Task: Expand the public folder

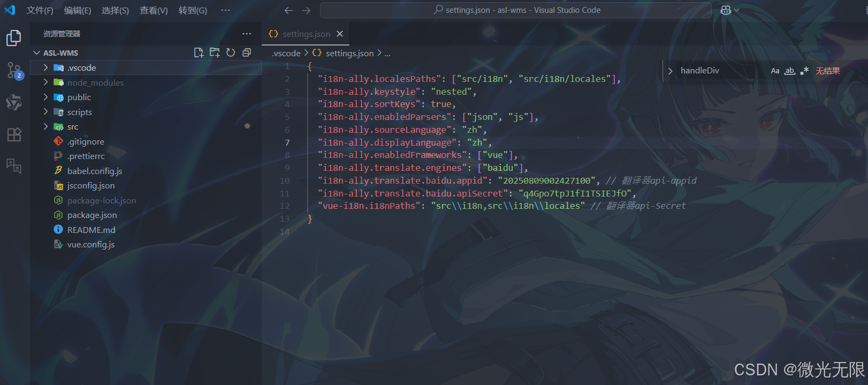Action: [45, 97]
